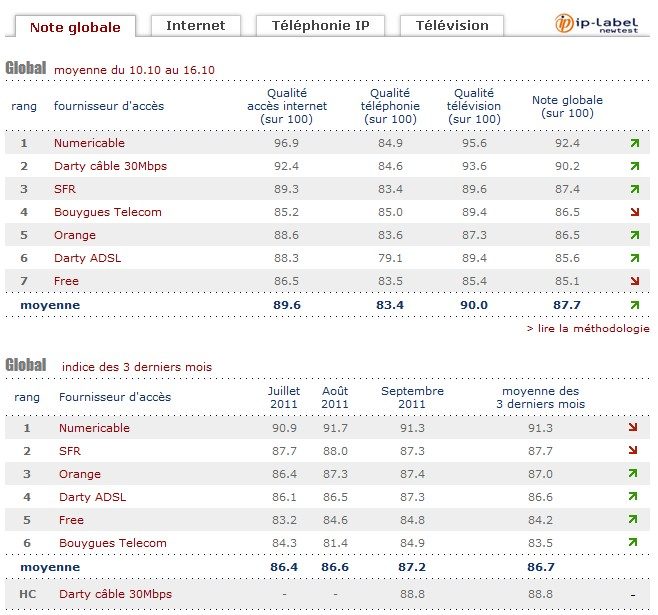Click the 'Septembre 2011' column header
This screenshot has height=615, width=658.
pos(412,397)
